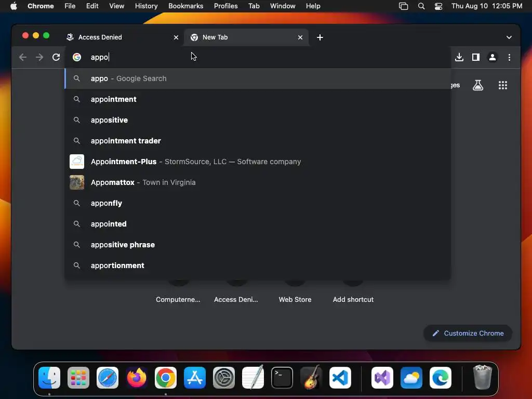Open the Chrome Labs flask icon
532x399 pixels.
[478, 85]
